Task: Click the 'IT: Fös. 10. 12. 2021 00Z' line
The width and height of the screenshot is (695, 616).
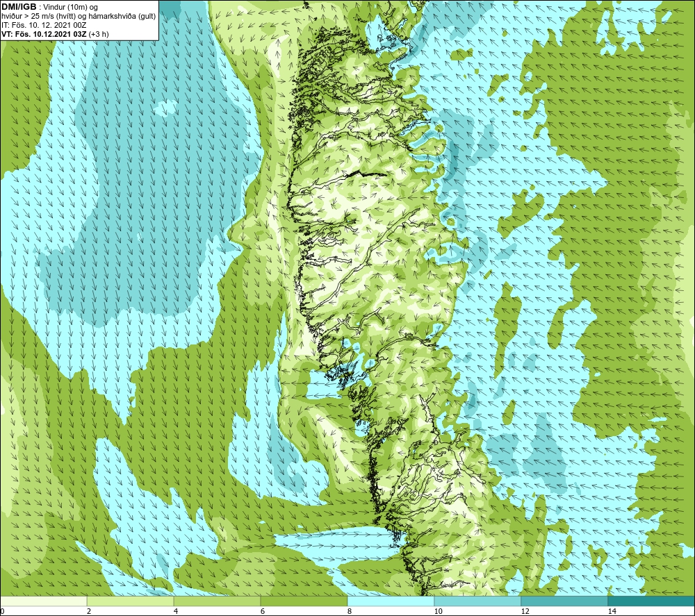Action: (x=44, y=25)
